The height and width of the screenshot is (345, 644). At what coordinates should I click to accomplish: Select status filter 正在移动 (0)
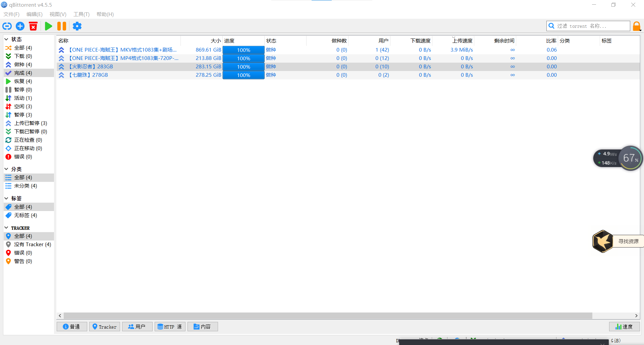coord(29,148)
